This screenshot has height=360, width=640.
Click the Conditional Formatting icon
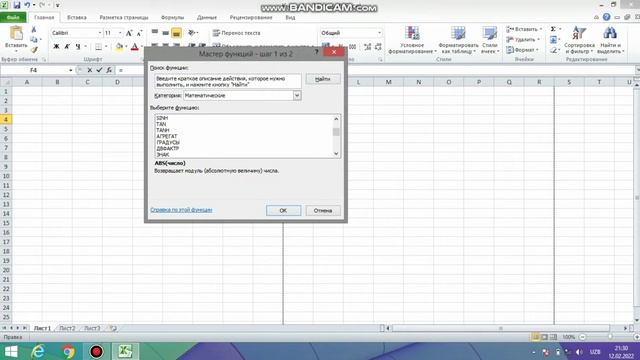point(412,33)
